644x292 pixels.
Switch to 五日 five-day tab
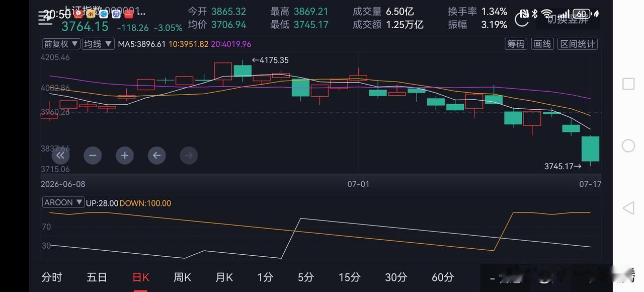click(x=97, y=277)
